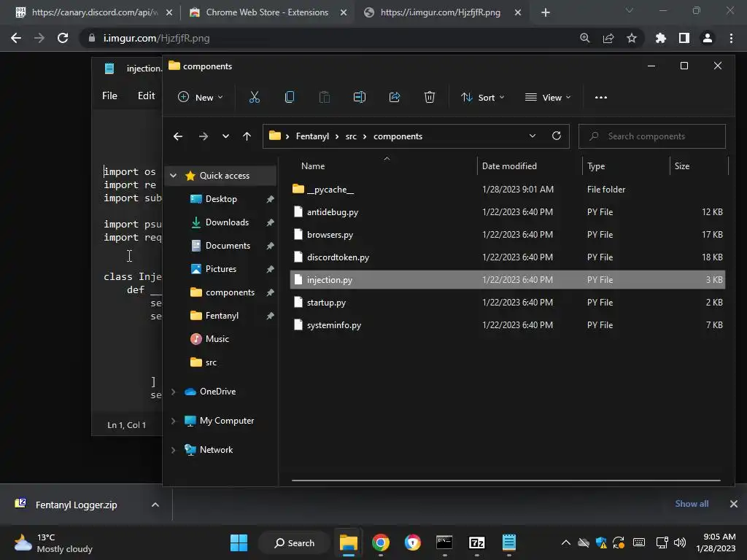Select the antidebug.py file

pyautogui.click(x=508, y=212)
